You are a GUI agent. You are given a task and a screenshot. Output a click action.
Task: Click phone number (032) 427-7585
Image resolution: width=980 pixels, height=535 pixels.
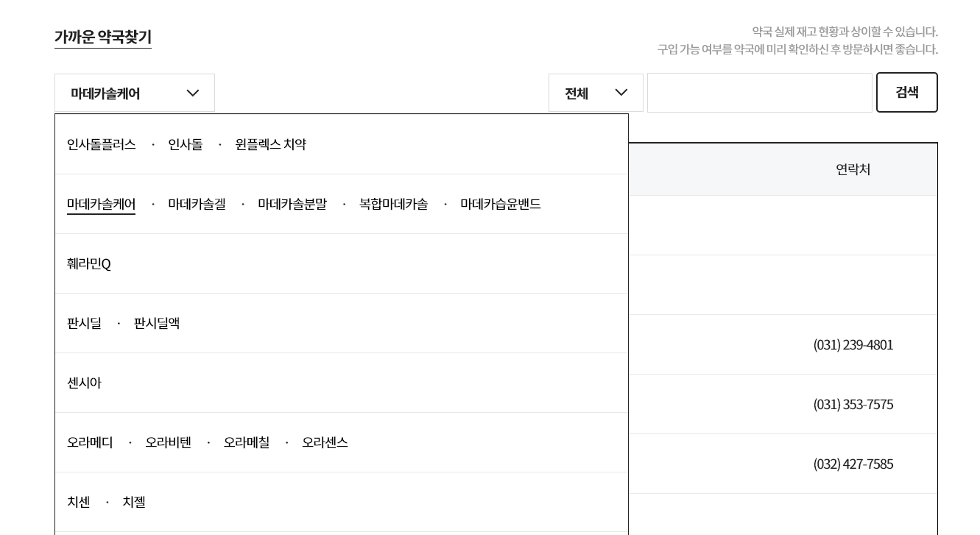point(853,464)
